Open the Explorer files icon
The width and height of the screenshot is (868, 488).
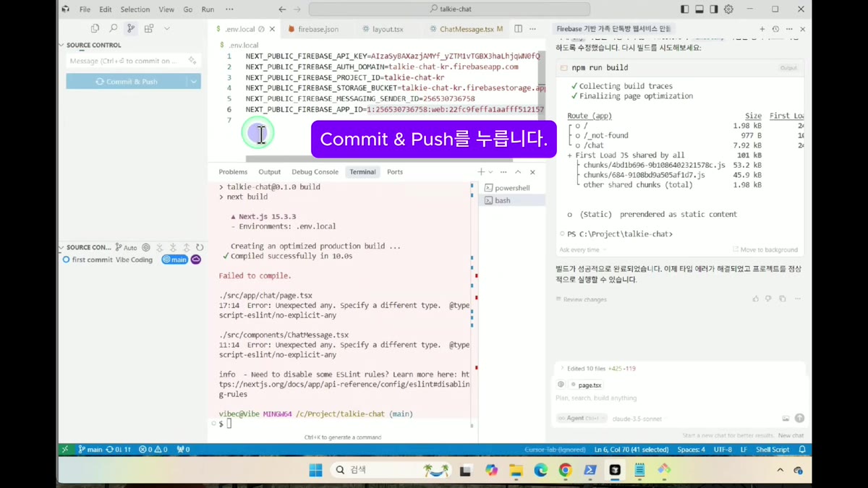[95, 28]
